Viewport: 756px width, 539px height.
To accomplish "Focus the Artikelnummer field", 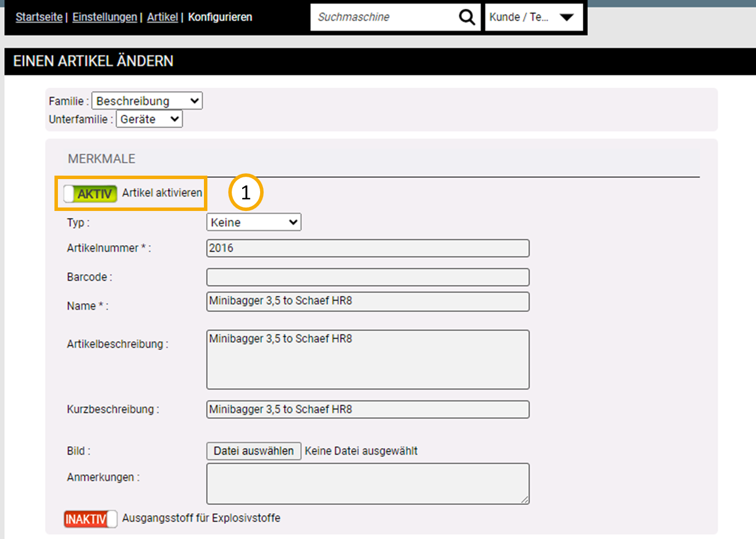I will pos(367,248).
